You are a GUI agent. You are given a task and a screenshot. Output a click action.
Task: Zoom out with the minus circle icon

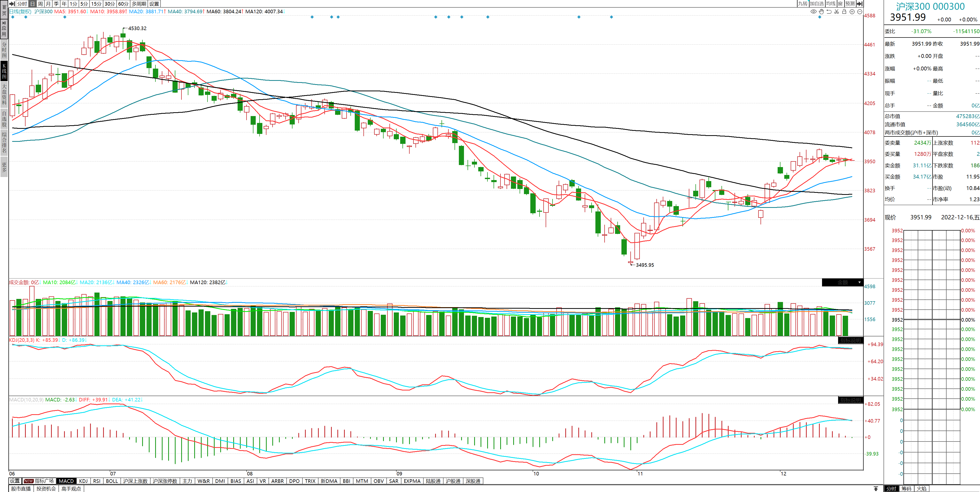tap(860, 11)
